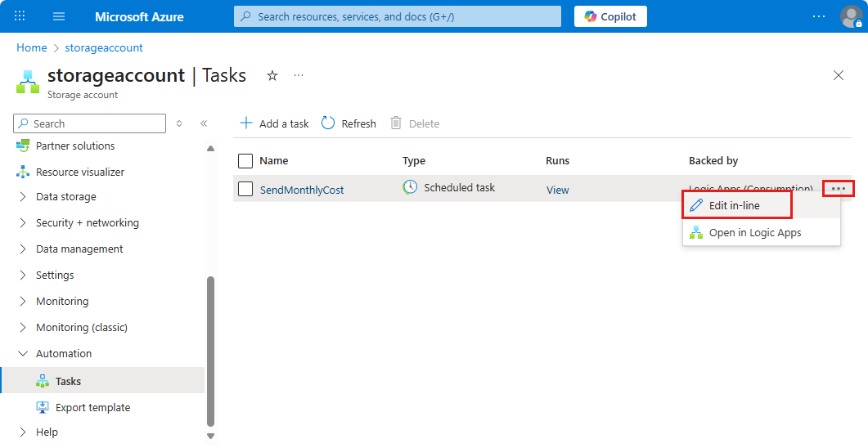868x448 pixels.
Task: Collapse the sidebar with double-chevron icon
Action: [204, 123]
